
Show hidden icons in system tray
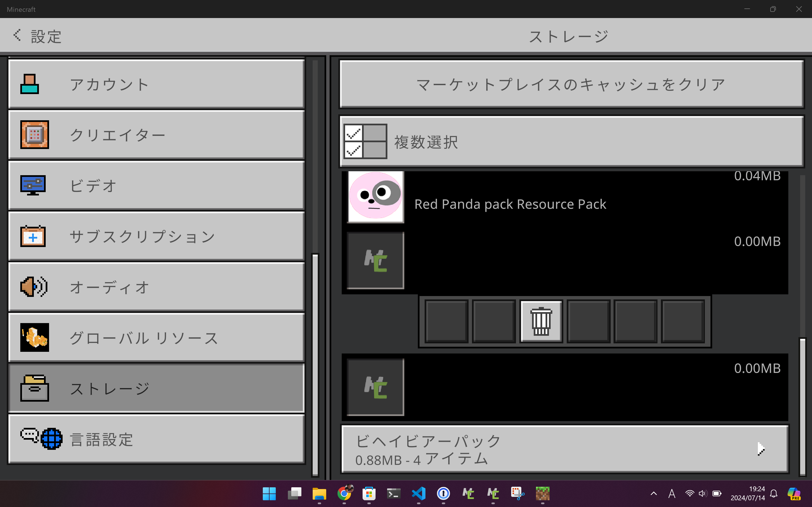[x=654, y=493]
